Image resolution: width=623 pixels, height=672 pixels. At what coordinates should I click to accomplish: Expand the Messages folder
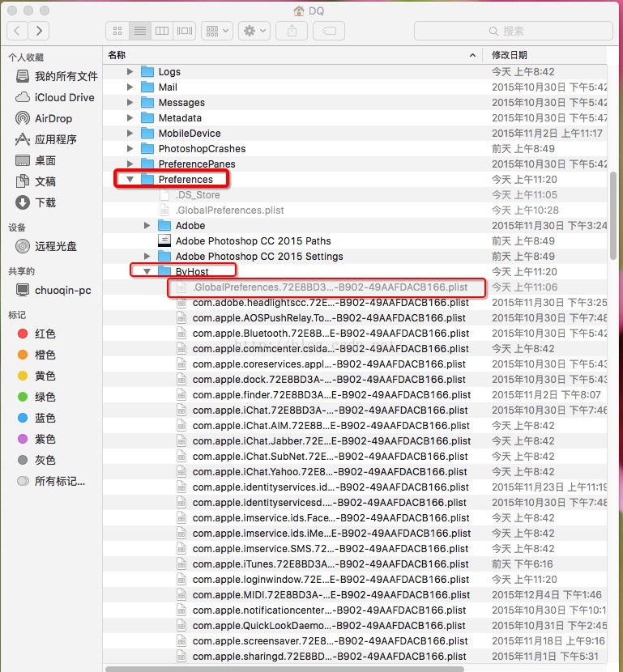coord(130,103)
